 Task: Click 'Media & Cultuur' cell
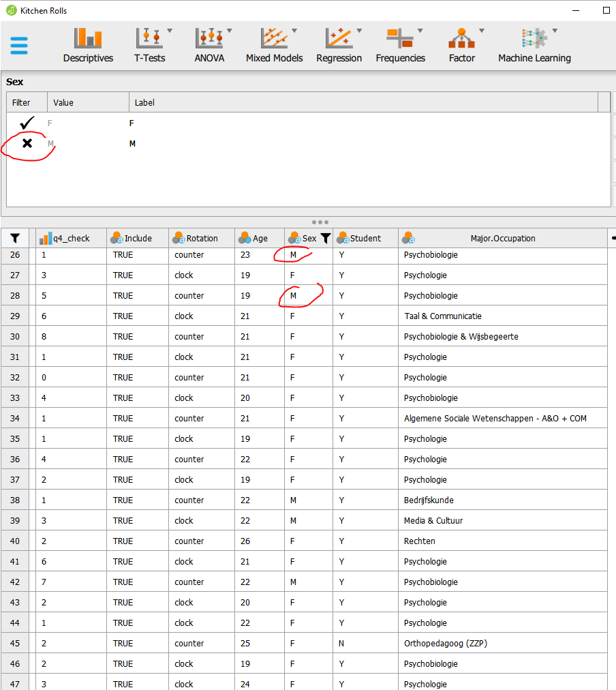(503, 521)
